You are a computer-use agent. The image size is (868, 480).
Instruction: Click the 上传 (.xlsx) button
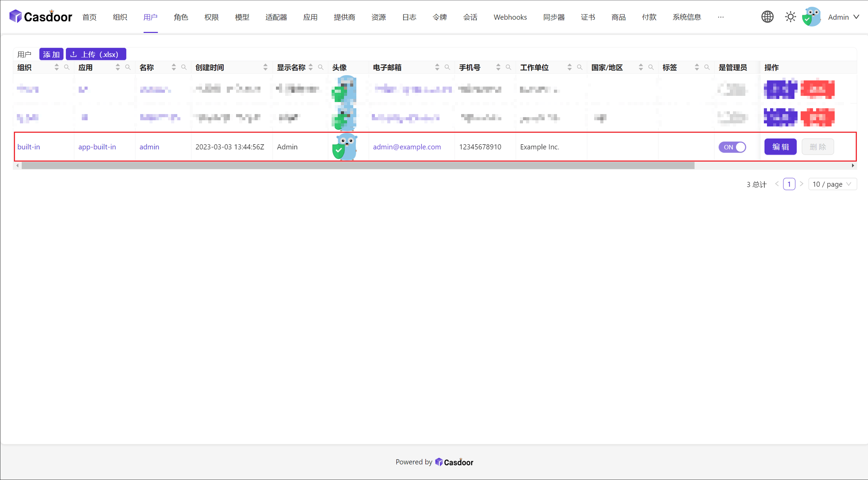(x=96, y=54)
